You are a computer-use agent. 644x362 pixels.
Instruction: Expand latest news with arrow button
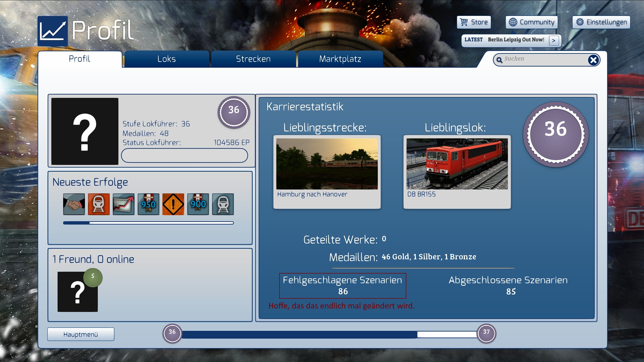(554, 40)
